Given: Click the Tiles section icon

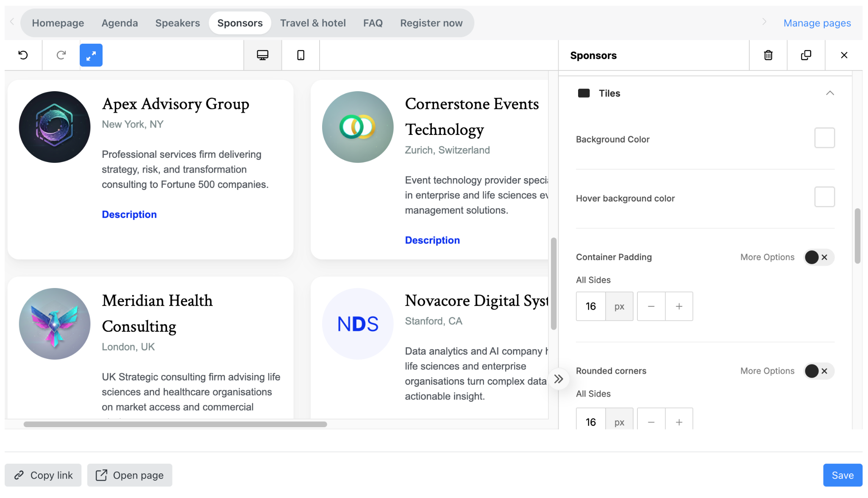Looking at the screenshot, I should point(584,93).
